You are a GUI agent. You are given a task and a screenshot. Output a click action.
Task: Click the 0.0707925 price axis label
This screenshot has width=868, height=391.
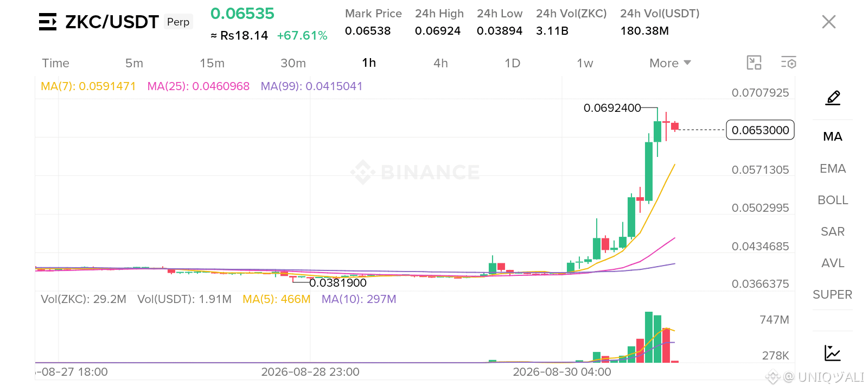click(x=760, y=93)
